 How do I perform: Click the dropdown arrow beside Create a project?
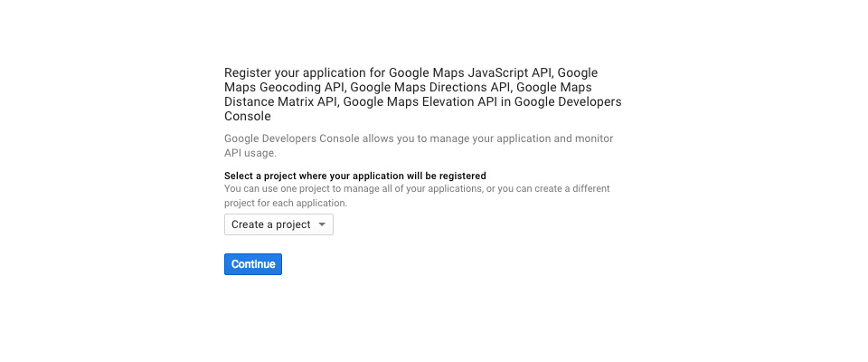pyautogui.click(x=322, y=224)
